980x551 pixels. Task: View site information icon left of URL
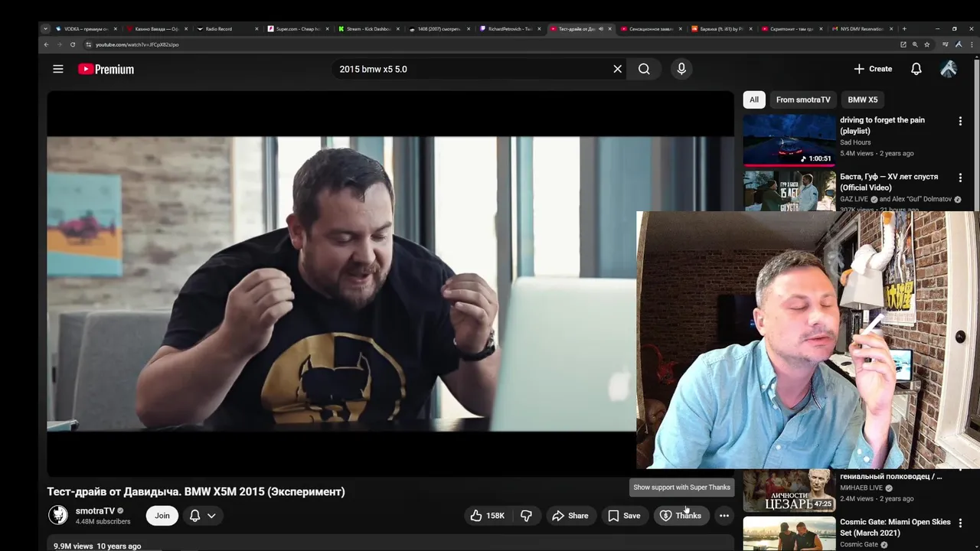click(x=88, y=44)
